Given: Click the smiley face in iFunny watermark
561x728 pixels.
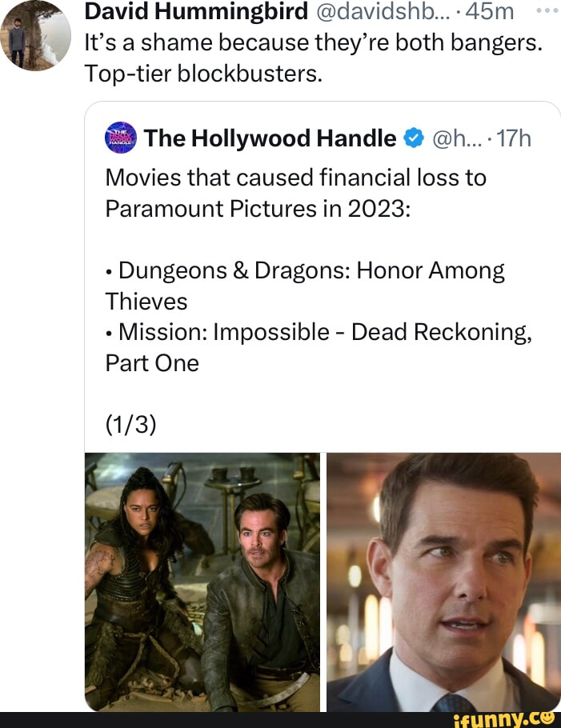Looking at the screenshot, I should [547, 717].
